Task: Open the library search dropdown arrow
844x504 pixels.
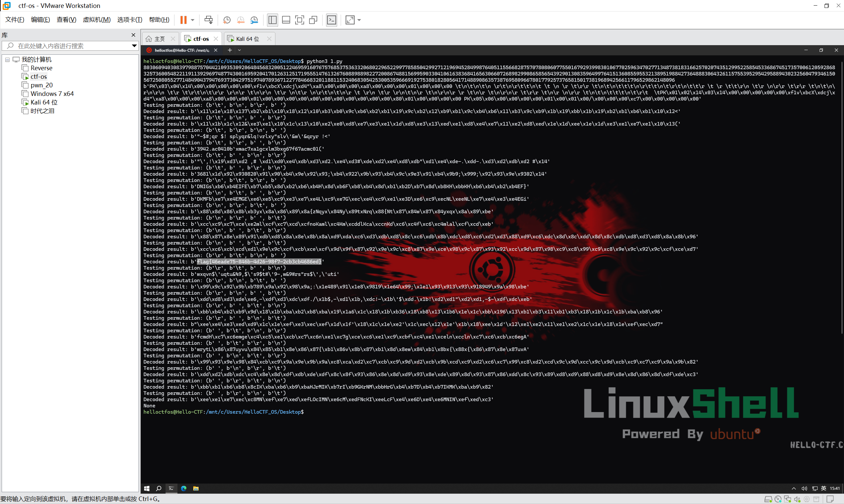Action: pos(134,46)
